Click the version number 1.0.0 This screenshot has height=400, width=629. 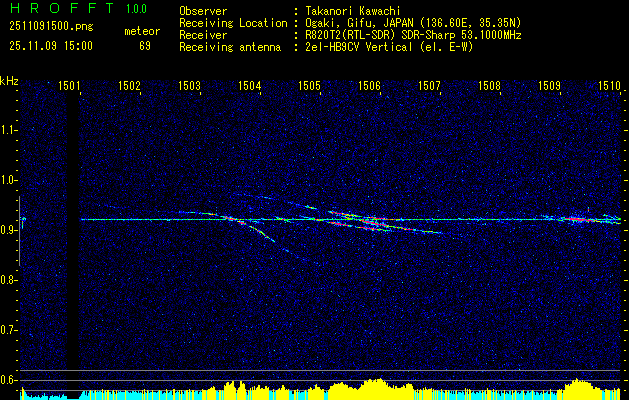(x=136, y=8)
